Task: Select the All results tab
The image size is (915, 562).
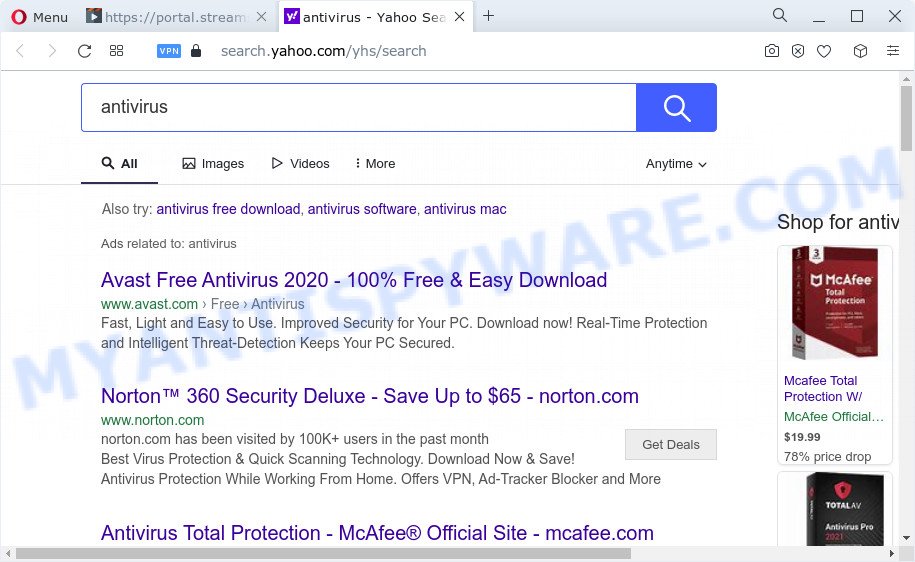Action: (x=120, y=163)
